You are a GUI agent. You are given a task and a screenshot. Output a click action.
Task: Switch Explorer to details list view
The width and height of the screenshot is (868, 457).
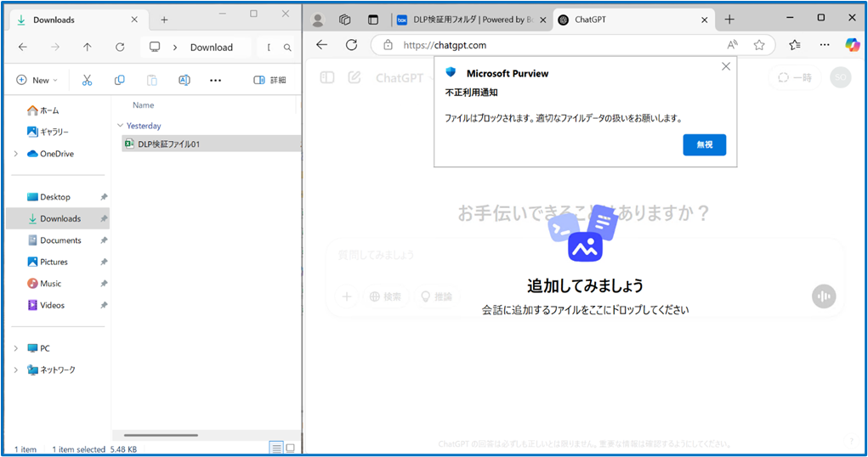click(275, 448)
